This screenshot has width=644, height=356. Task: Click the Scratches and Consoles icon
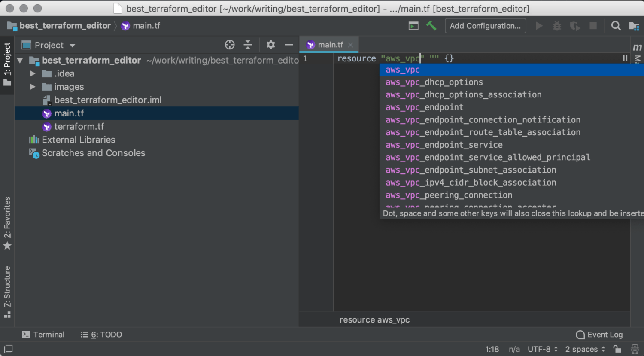(x=34, y=153)
